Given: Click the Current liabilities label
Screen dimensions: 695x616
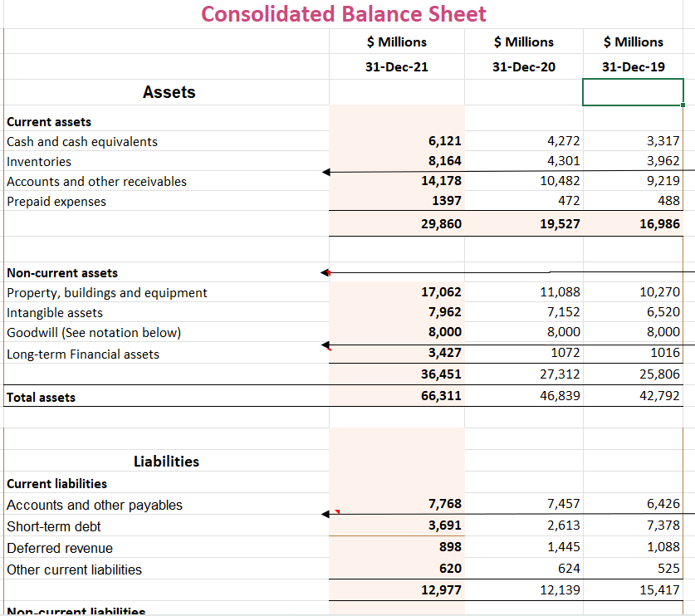Looking at the screenshot, I should pos(56,484).
